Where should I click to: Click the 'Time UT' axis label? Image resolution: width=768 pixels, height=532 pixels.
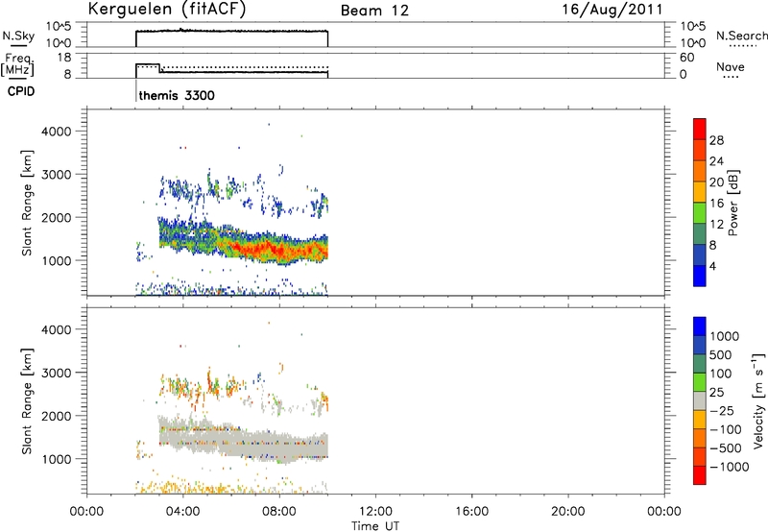coord(375,526)
